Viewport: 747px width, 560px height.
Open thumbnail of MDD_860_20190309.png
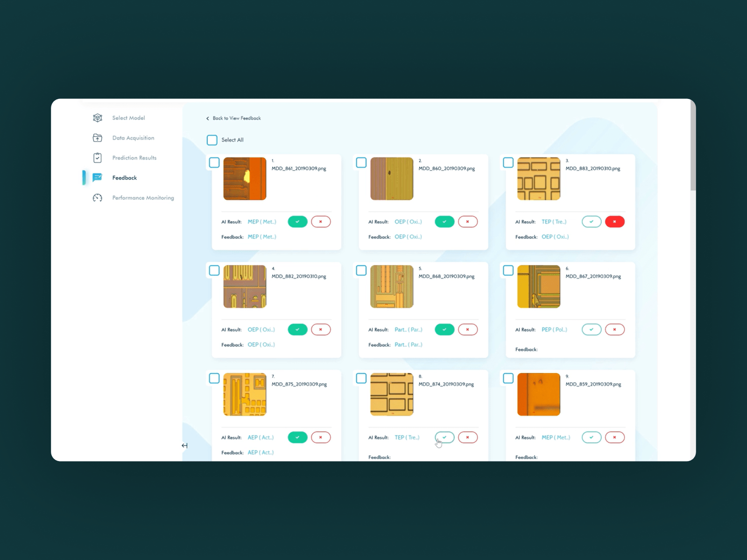pyautogui.click(x=392, y=179)
